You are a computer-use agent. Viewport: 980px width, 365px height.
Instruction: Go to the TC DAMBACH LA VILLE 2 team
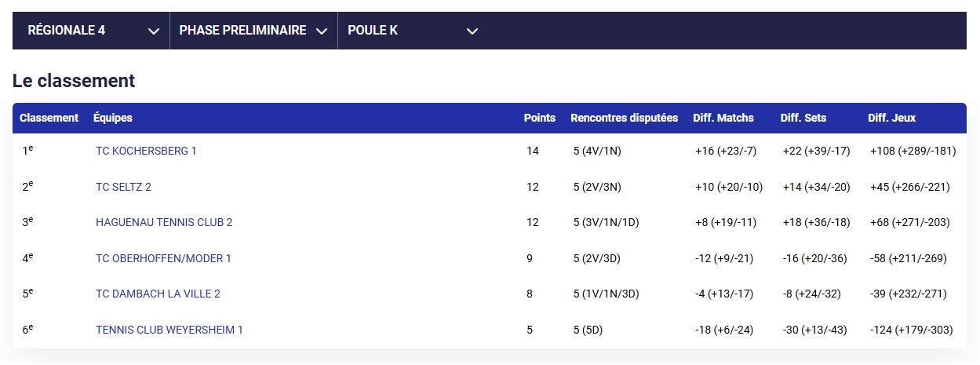(158, 294)
